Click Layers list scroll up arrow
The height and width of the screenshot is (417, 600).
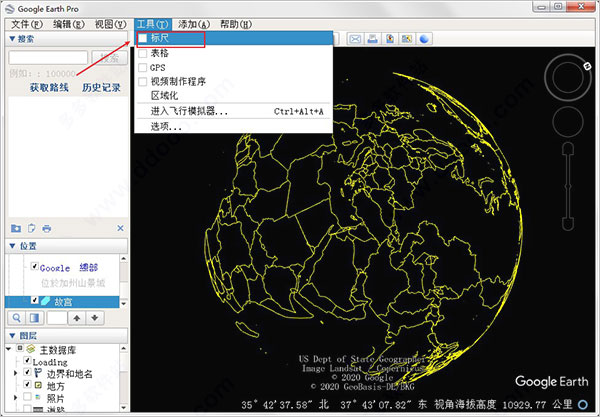[124, 349]
